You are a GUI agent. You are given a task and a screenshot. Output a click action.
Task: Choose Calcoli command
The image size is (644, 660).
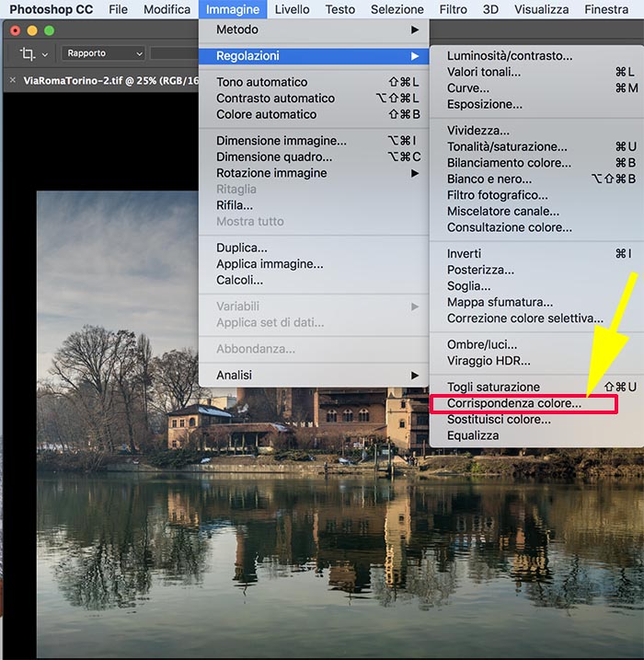coord(314,280)
